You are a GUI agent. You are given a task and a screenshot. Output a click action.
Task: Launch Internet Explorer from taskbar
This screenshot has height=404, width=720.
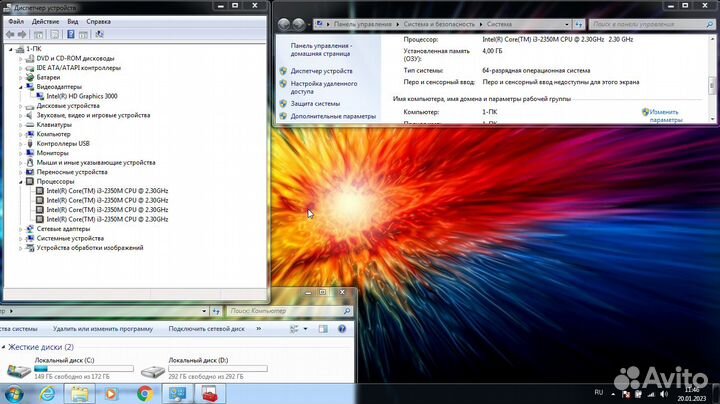tap(47, 394)
